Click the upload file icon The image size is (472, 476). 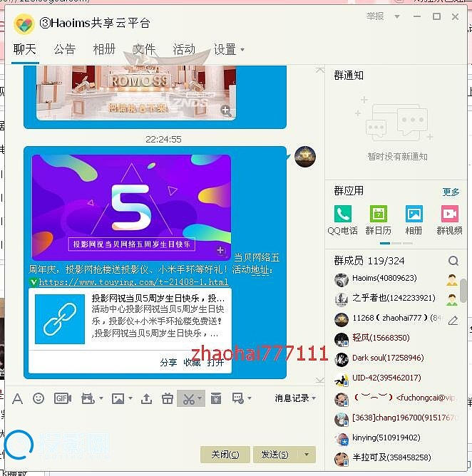[x=146, y=398]
